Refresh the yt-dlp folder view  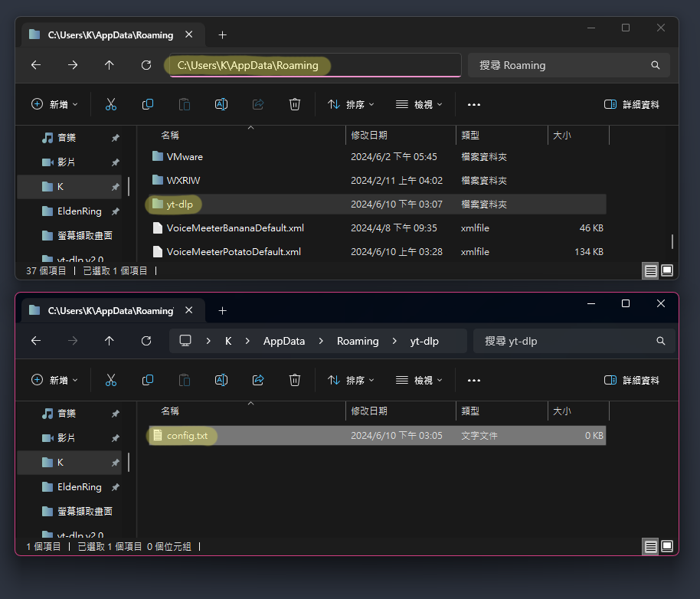pyautogui.click(x=146, y=341)
